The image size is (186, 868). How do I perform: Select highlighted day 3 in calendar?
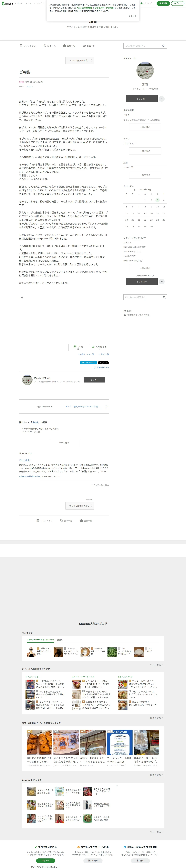pos(157,200)
